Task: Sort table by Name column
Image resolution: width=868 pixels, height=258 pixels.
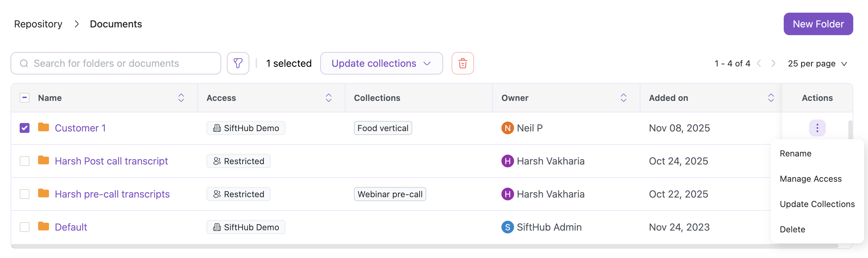Action: click(x=181, y=98)
